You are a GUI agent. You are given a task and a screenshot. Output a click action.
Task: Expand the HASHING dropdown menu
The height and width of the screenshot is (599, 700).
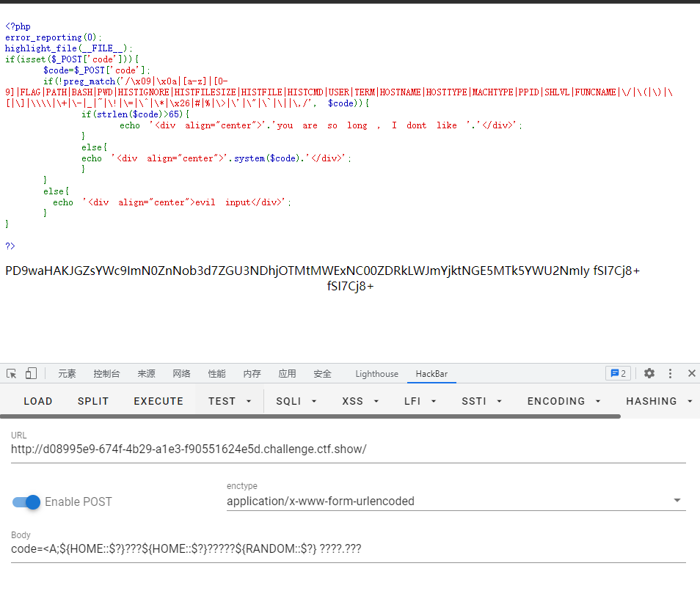coord(659,402)
